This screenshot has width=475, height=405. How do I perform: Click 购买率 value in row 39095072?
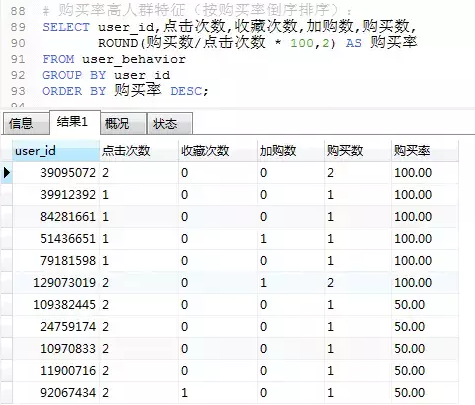(x=425, y=173)
